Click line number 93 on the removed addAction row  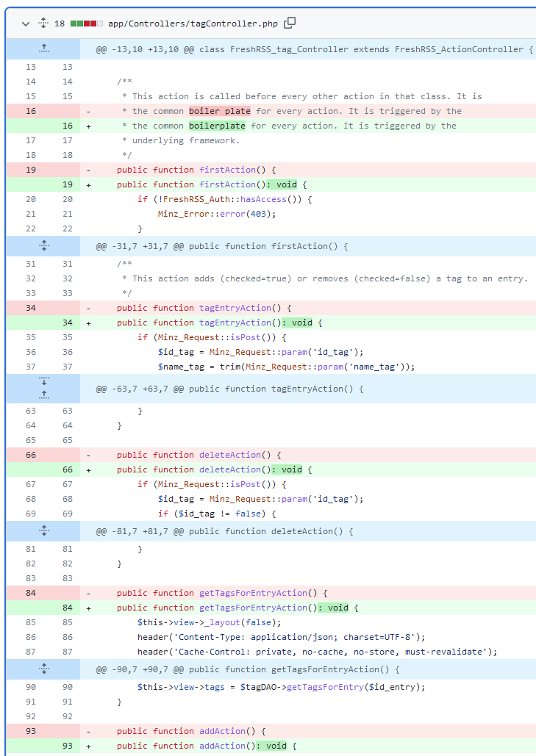[x=31, y=732]
